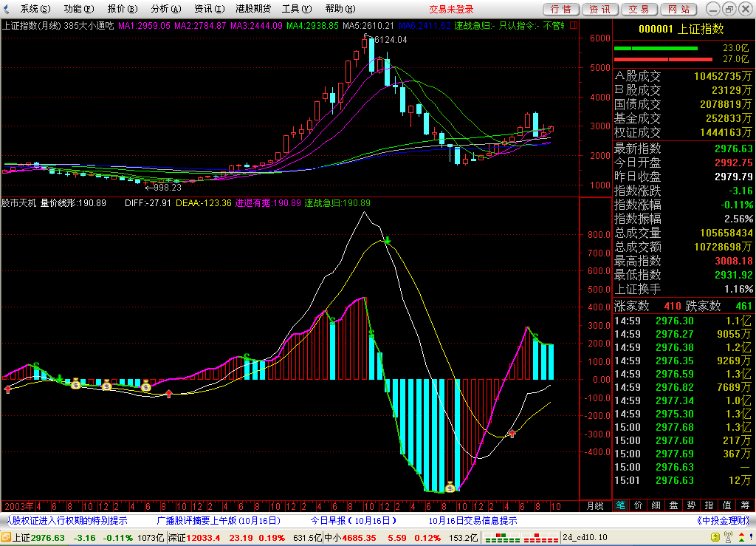Screen dimensions: 756x546
Task: Click the 最低指数 value 2931.92
Action: [x=733, y=275]
